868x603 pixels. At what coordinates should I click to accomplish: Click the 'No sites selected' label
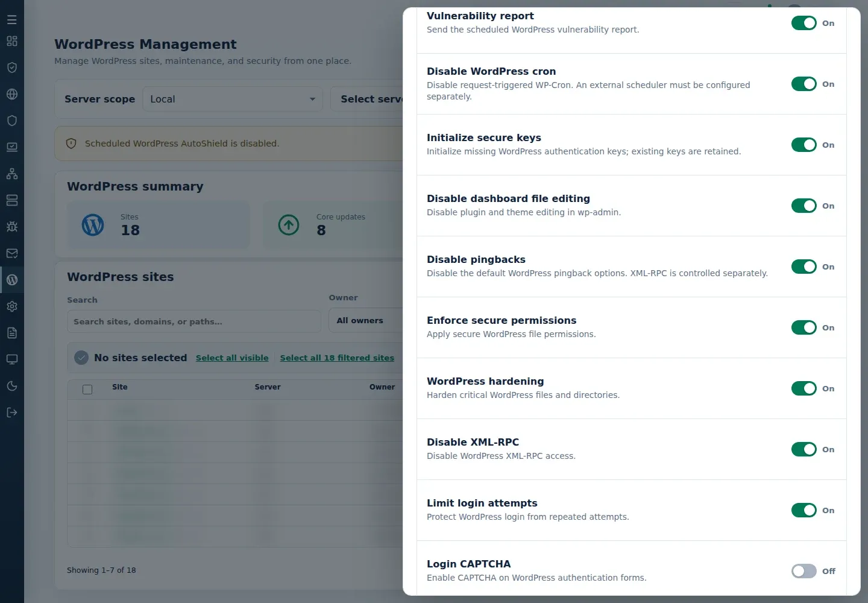[140, 358]
